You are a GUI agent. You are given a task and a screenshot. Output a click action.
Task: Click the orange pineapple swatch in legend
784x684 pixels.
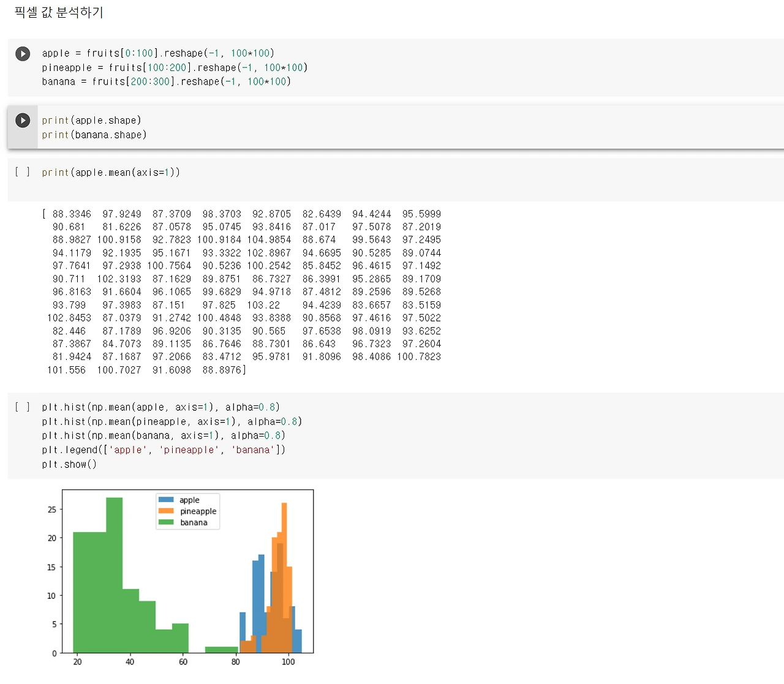[166, 511]
